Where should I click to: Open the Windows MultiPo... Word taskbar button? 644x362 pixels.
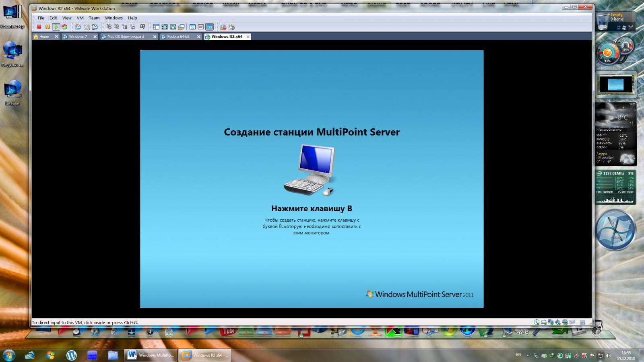(151, 355)
